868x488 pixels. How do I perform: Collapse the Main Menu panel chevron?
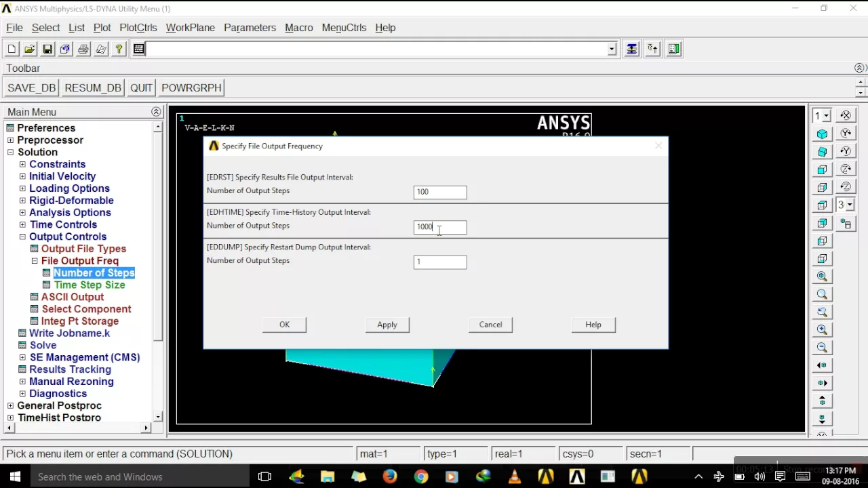(156, 112)
